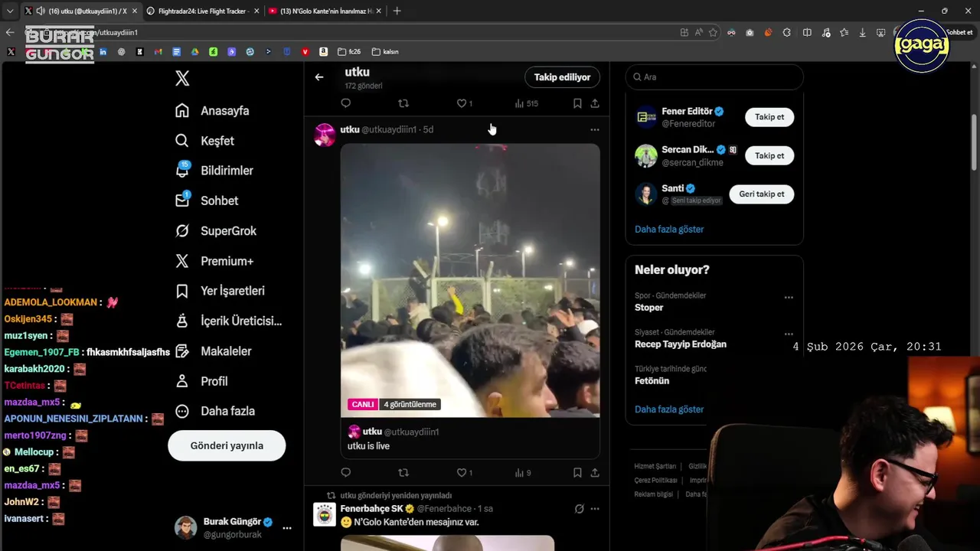This screenshot has height=551, width=980.
Task: Open İçerik Üreticisi menu item
Action: [x=228, y=321]
